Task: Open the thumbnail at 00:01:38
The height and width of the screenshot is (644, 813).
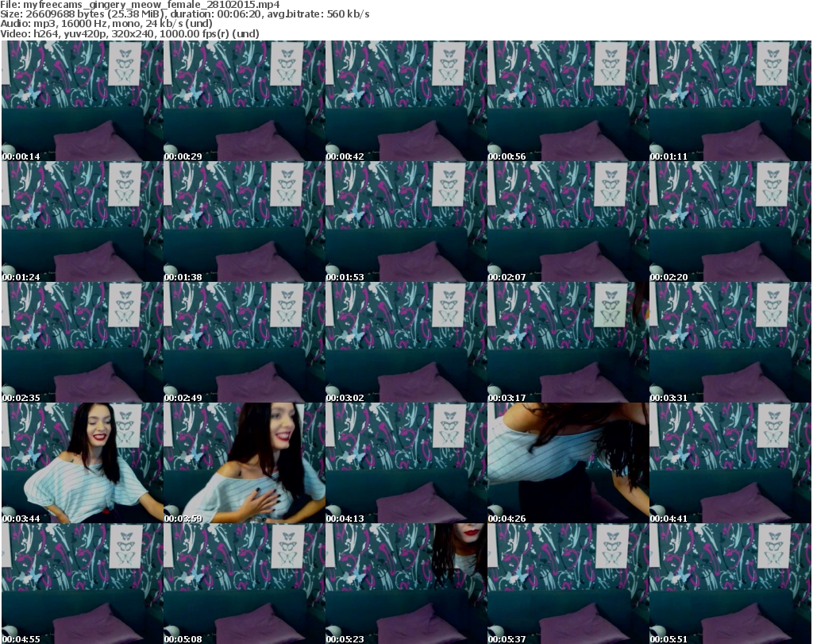Action: [245, 222]
